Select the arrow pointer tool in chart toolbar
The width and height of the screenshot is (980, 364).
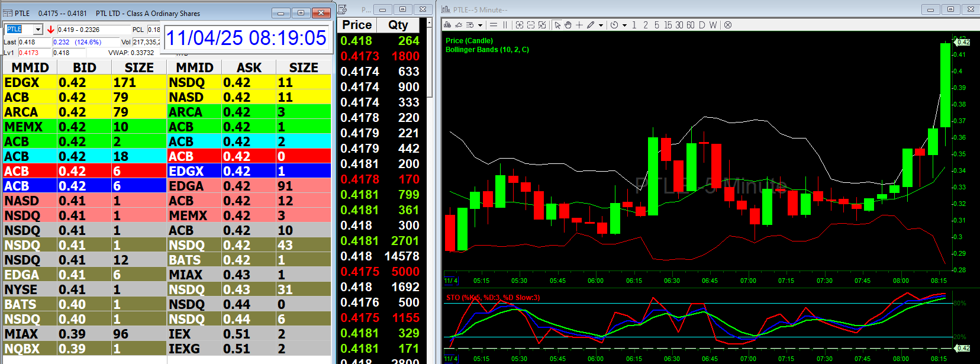pyautogui.click(x=557, y=25)
